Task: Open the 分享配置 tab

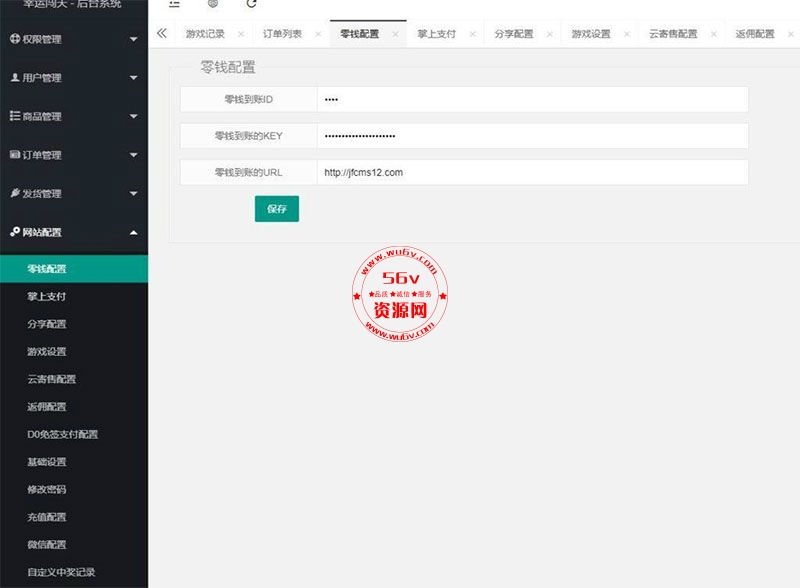Action: [x=514, y=34]
